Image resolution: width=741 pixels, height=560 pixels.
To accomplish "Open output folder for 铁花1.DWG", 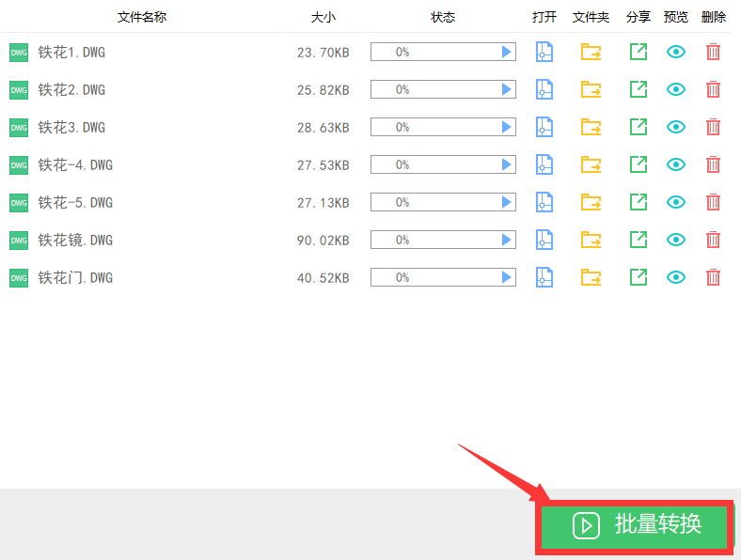I will point(591,52).
